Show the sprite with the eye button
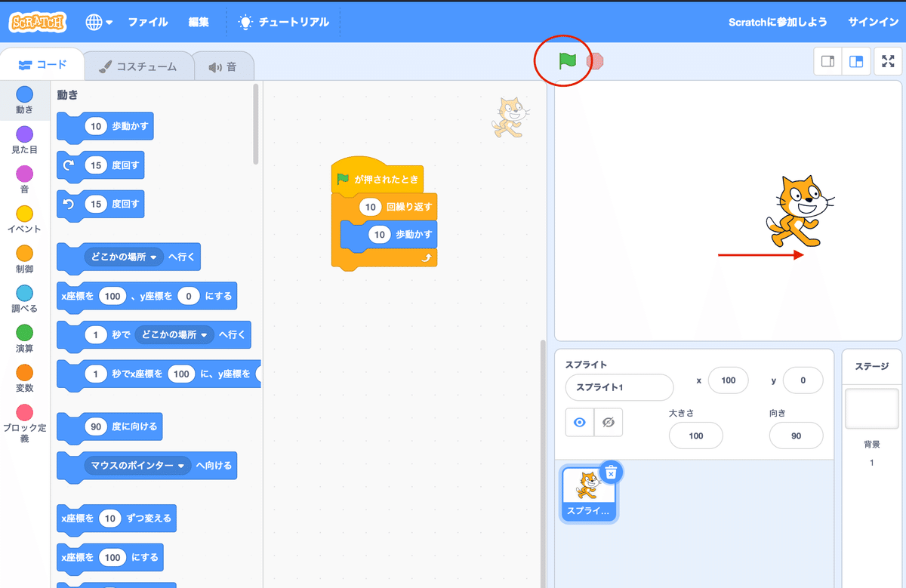 (x=580, y=423)
